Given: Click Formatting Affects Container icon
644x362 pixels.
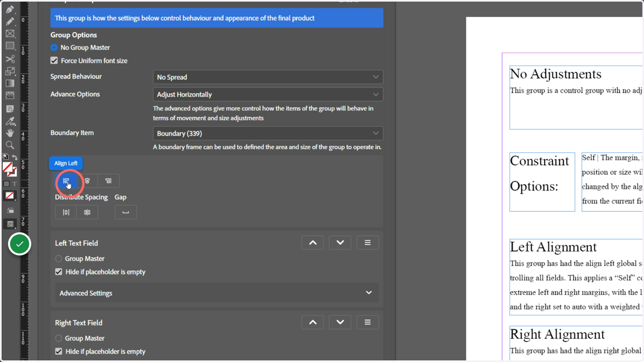Looking at the screenshot, I should [x=6, y=184].
